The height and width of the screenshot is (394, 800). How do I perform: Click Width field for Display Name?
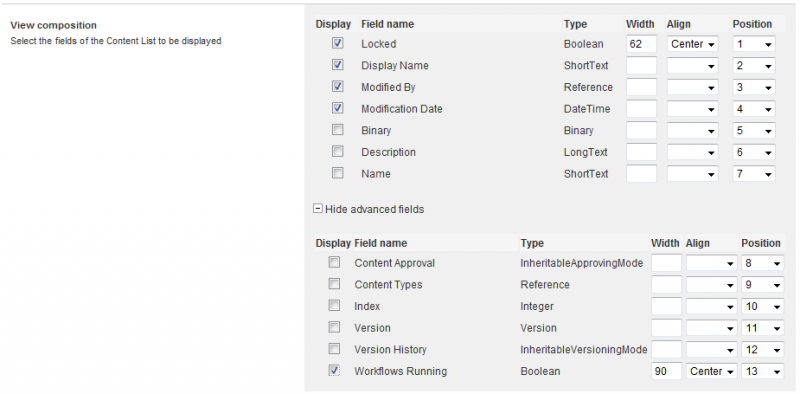click(641, 66)
